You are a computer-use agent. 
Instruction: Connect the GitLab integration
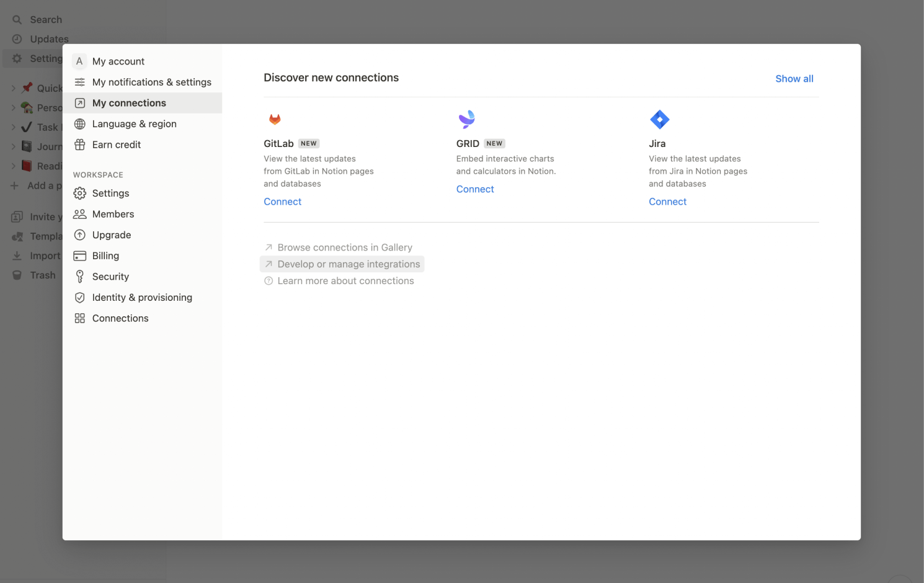point(283,202)
